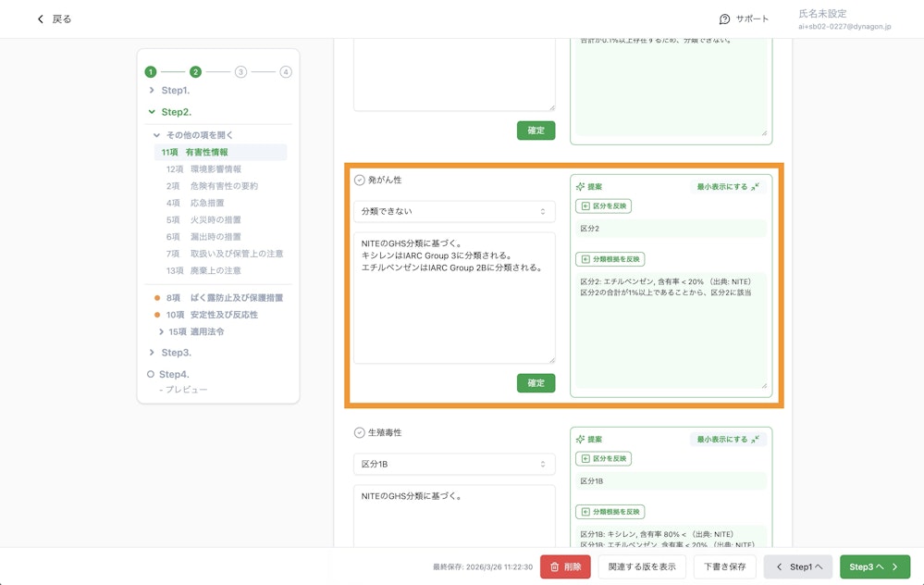The height and width of the screenshot is (585, 924).
Task: Expand the Step3. section in sidebar
Action: (x=176, y=353)
